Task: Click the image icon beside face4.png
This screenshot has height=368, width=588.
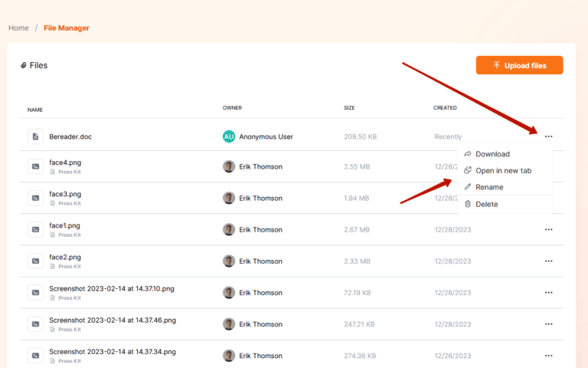Action: pyautogui.click(x=36, y=166)
